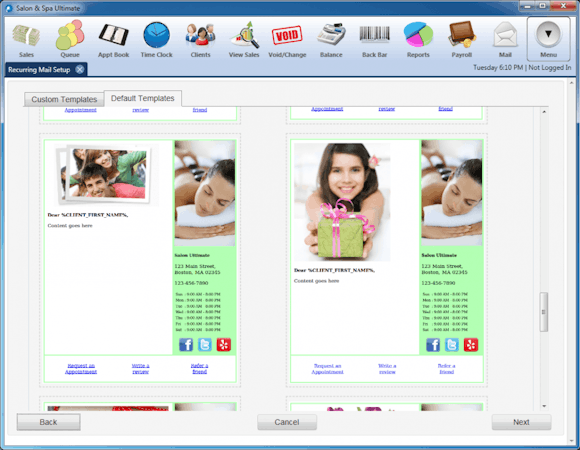Screen dimensions: 580x450
Task: Click Request an Appointment link, right template
Action: tap(327, 369)
